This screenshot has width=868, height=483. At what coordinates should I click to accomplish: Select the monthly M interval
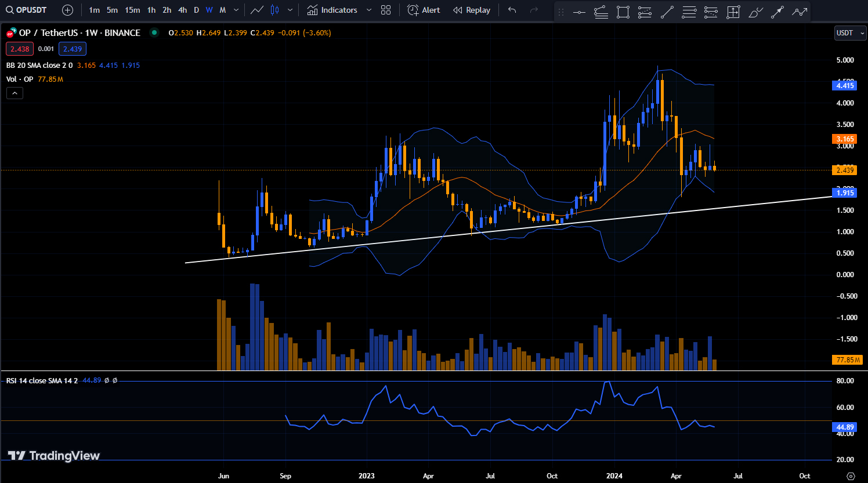coord(222,10)
